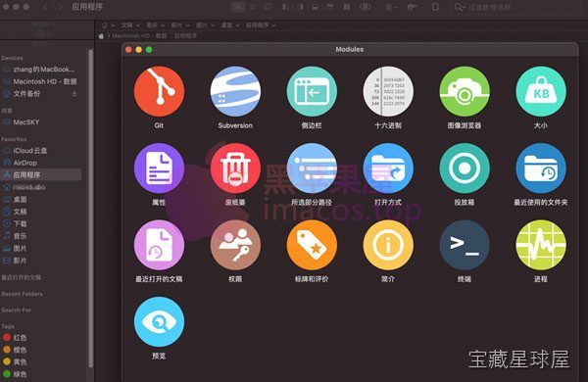Select the 最近打开的文稿 module icon
This screenshot has height=382, width=588.
(x=159, y=245)
